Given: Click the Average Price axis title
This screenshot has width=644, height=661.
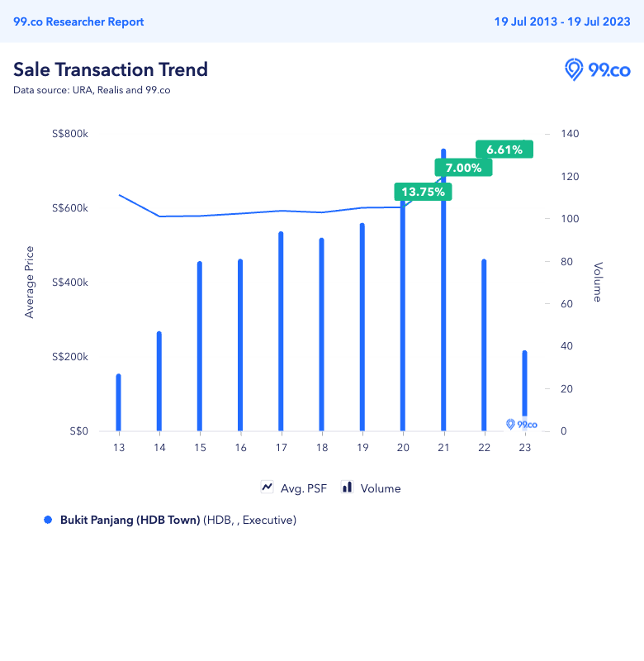Looking at the screenshot, I should coord(29,282).
